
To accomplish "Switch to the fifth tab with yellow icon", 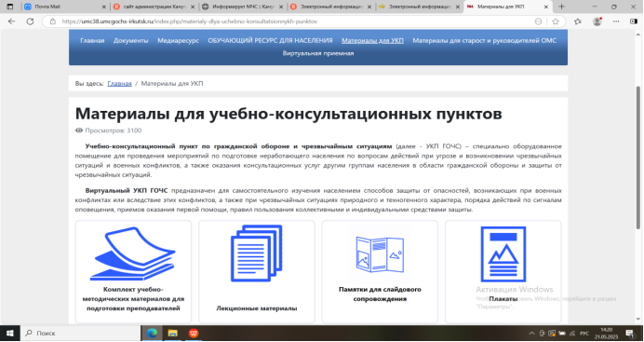I will pyautogui.click(x=420, y=7).
